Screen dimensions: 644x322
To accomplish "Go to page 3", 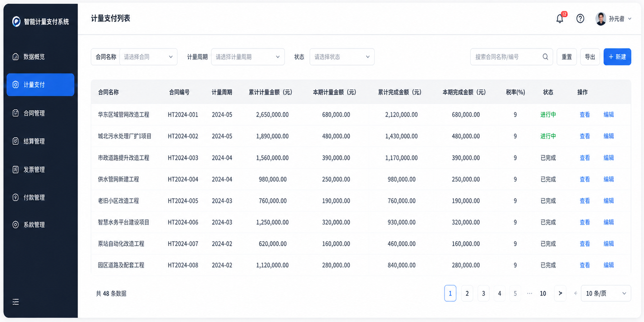I will (x=484, y=293).
